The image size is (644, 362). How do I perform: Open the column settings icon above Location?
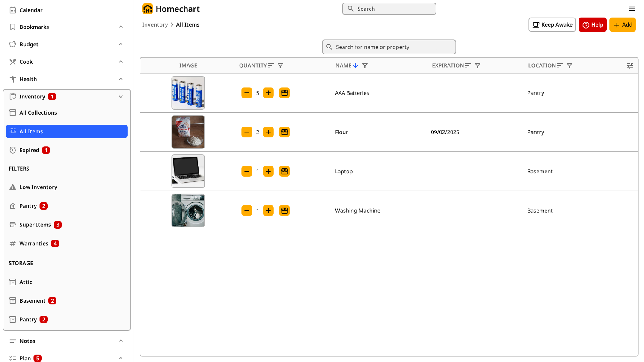click(630, 66)
